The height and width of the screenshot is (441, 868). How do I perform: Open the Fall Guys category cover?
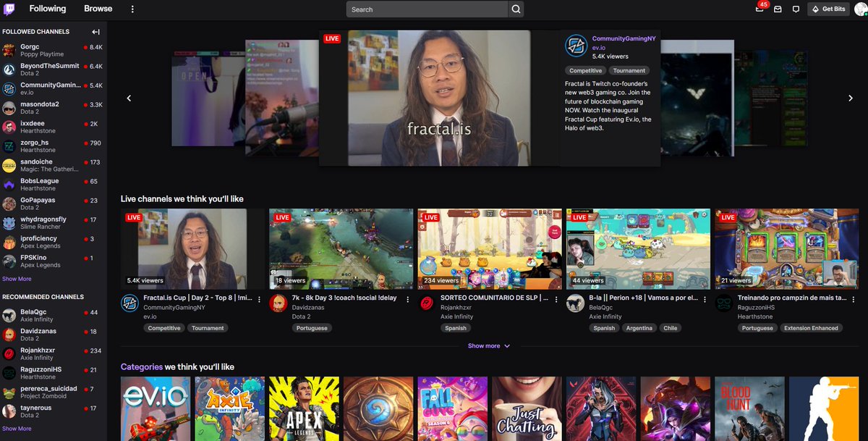pyautogui.click(x=453, y=408)
